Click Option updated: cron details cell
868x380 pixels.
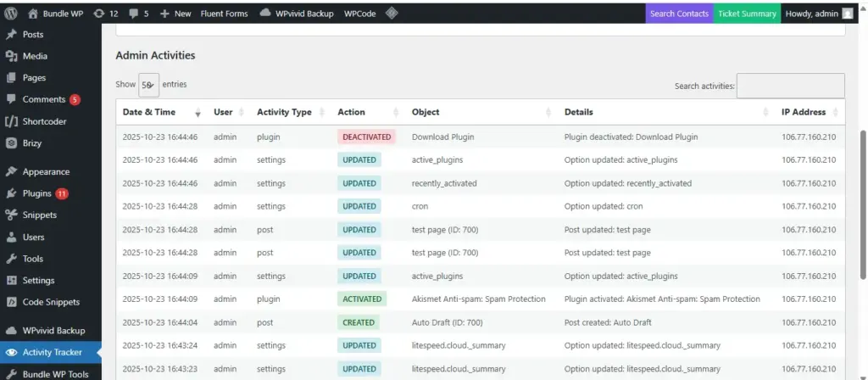coord(604,206)
